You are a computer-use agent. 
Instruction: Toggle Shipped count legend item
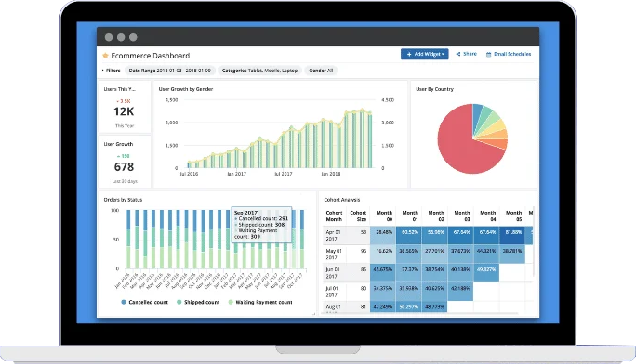coord(198,302)
